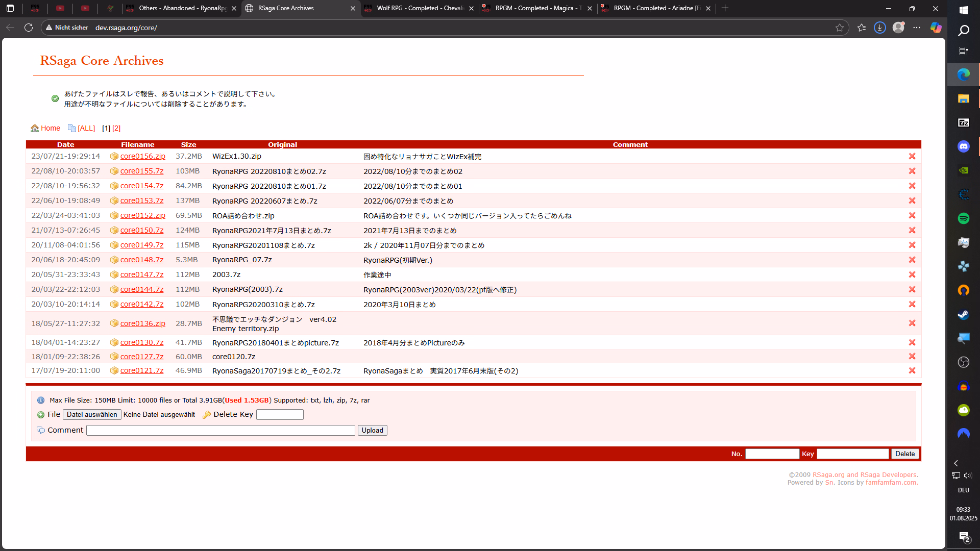The image size is (980, 551).
Task: Open Copilot icon in browser toolbar
Action: (x=936, y=28)
